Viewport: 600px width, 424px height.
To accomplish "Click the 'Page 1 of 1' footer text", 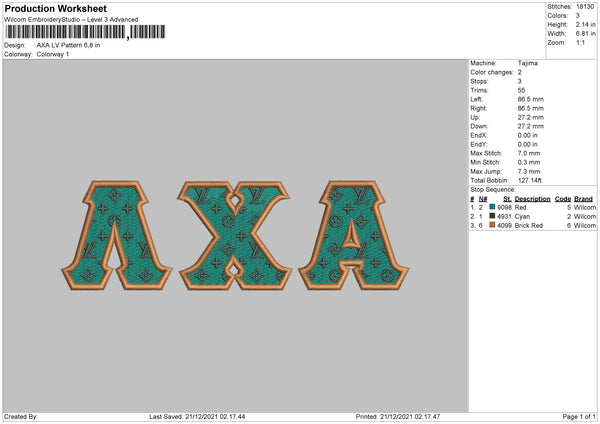I will pos(579,416).
